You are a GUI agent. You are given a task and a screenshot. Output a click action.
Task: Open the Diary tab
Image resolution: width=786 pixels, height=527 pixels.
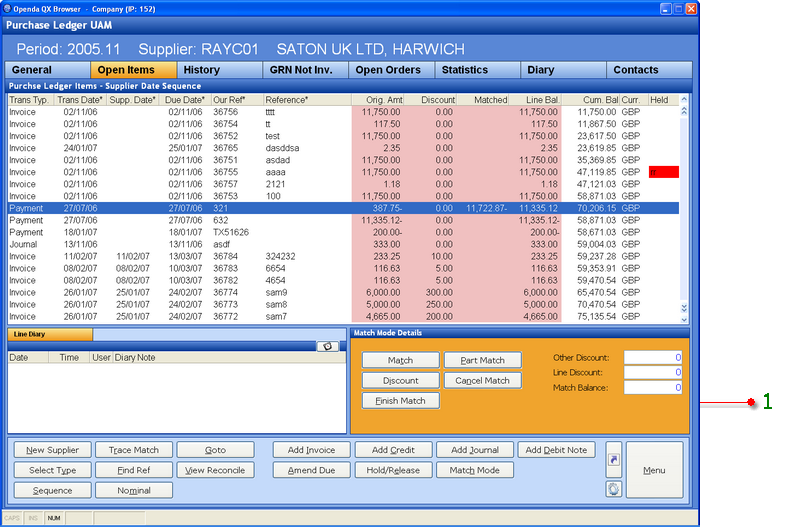point(563,70)
